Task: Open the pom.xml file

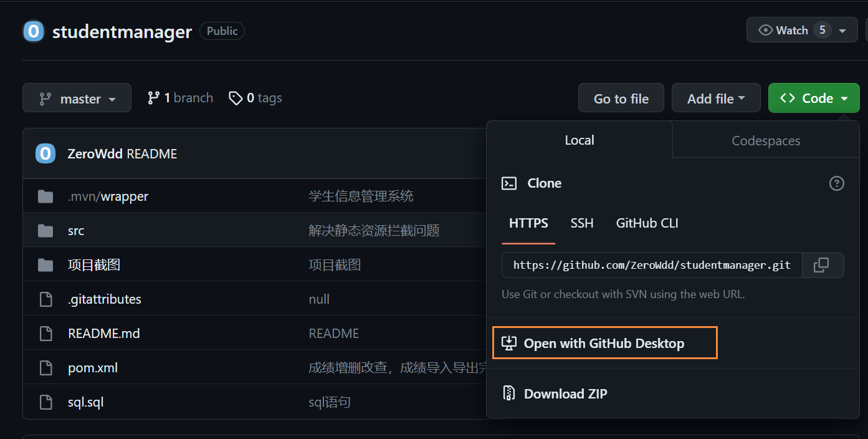Action: pos(93,368)
